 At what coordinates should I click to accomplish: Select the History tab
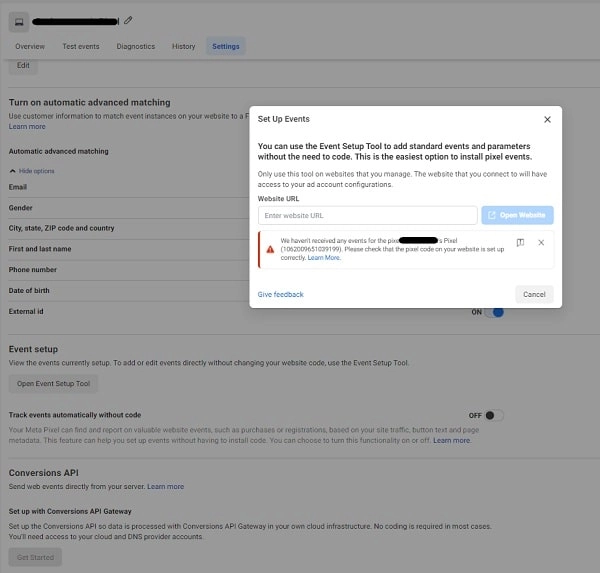pos(183,46)
